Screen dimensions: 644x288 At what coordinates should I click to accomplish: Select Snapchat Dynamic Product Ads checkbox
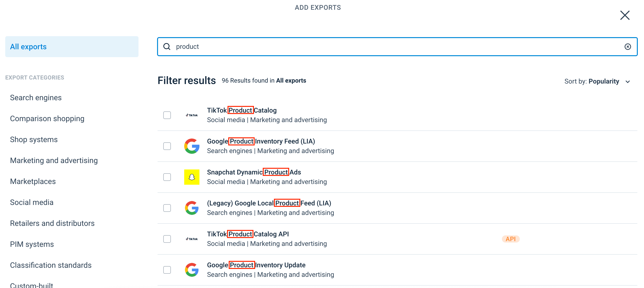(x=167, y=177)
